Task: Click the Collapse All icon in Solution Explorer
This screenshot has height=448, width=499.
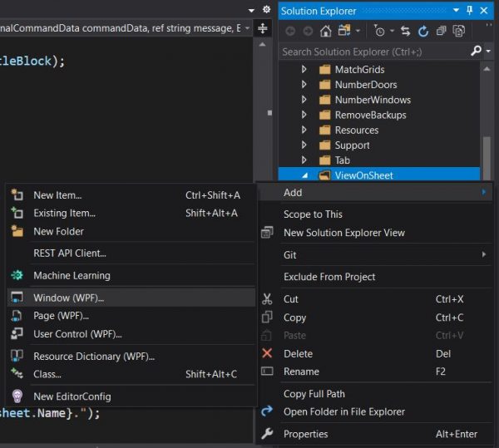Action: [440, 31]
